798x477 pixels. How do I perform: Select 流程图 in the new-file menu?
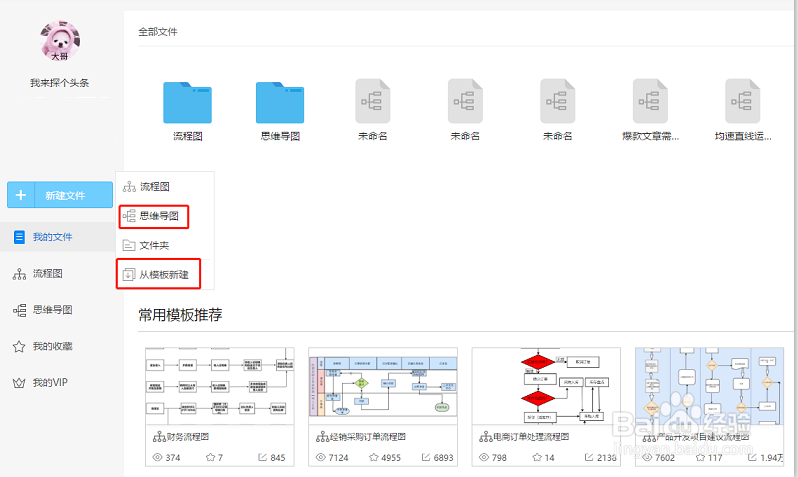(155, 187)
